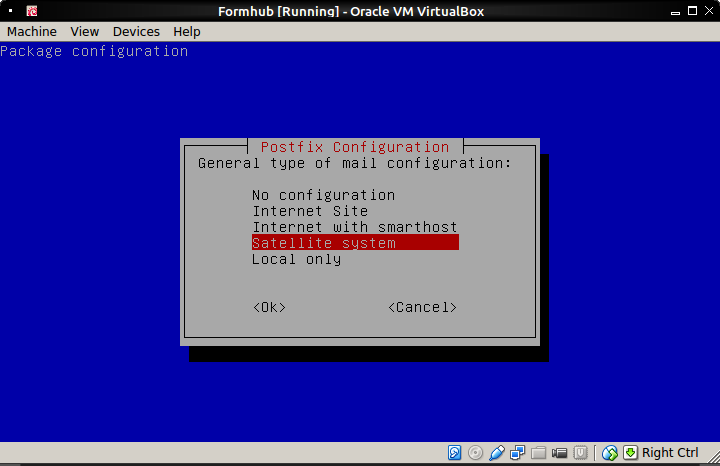The width and height of the screenshot is (720, 466).
Task: Open the Devices menu
Action: 136,31
